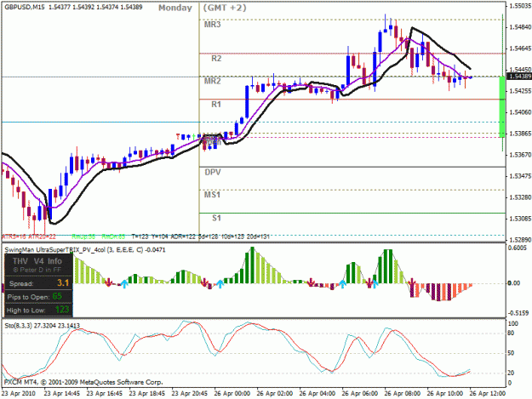Viewport: 532px width, 399px height.
Task: Select the MR2 pivot level label
Action: click(x=213, y=81)
